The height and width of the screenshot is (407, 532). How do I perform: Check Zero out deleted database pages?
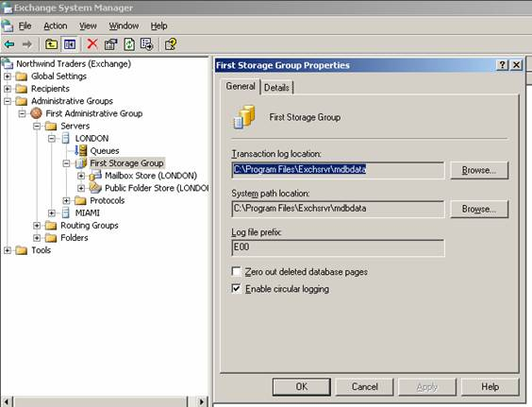(x=236, y=271)
